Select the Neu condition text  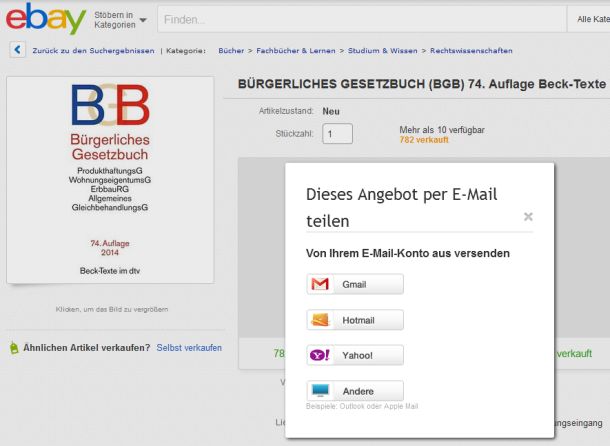tap(331, 111)
